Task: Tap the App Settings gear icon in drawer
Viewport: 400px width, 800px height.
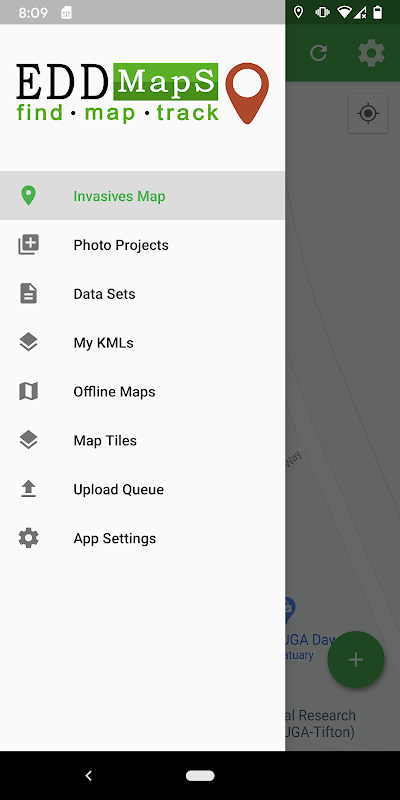Action: [29, 538]
